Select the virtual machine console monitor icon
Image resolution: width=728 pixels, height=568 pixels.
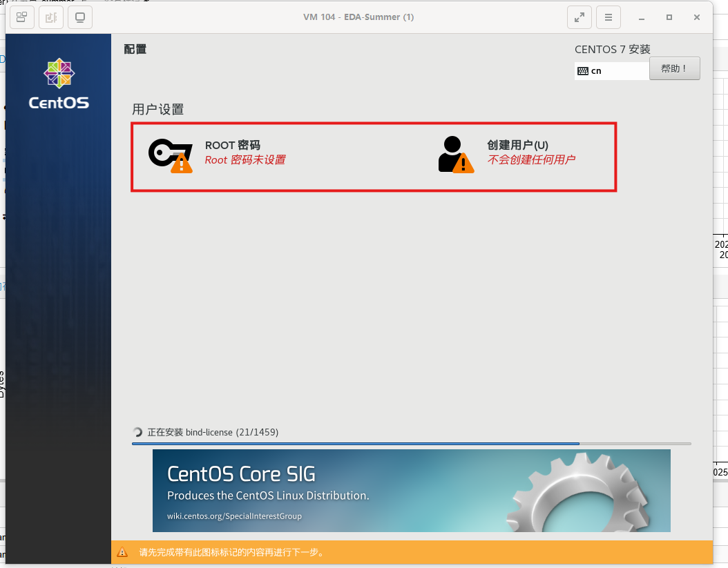[79, 17]
